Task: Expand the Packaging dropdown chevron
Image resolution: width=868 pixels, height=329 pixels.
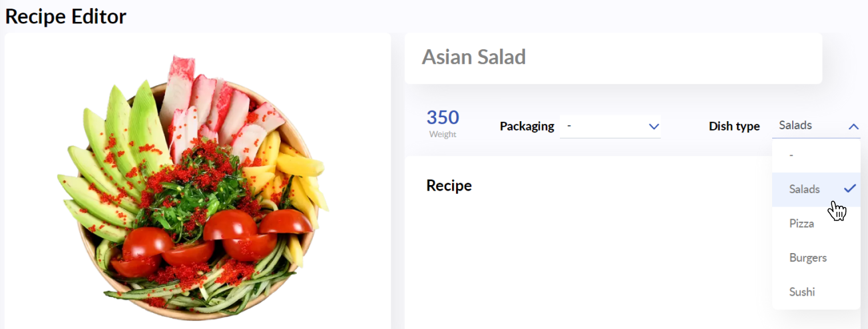Action: click(654, 126)
